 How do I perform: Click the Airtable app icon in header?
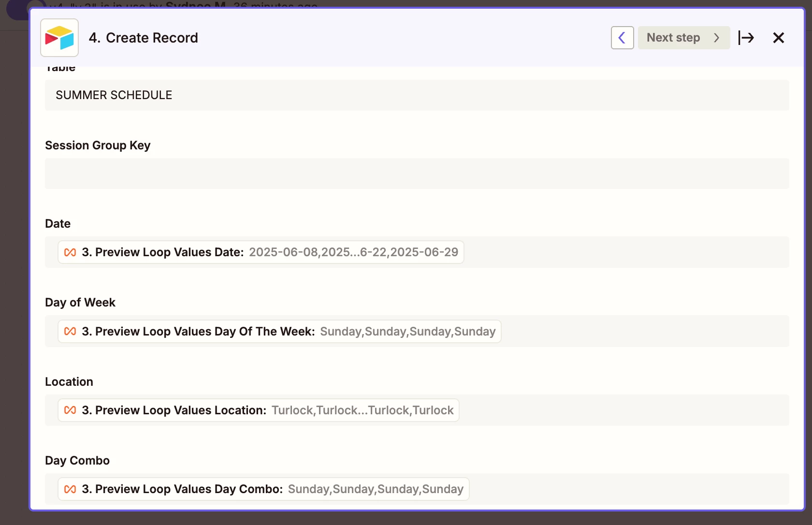[59, 38]
